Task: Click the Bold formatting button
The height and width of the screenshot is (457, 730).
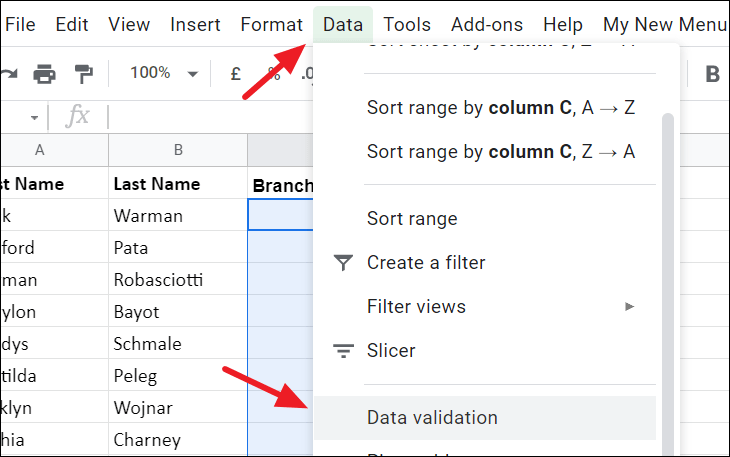Action: click(x=713, y=73)
